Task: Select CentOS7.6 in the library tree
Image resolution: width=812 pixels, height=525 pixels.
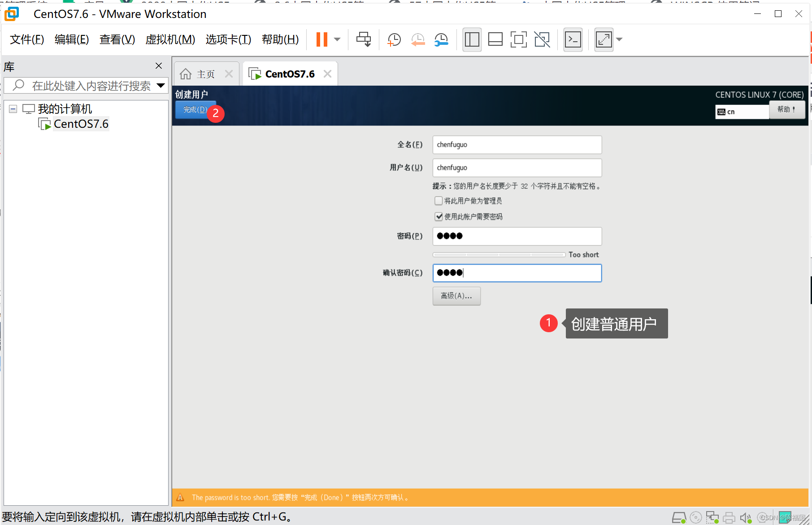Action: pos(81,124)
